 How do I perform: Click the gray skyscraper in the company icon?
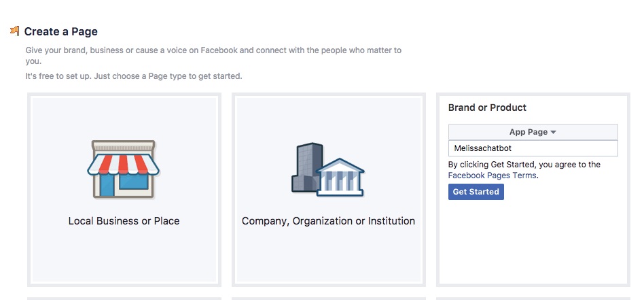[x=307, y=167]
